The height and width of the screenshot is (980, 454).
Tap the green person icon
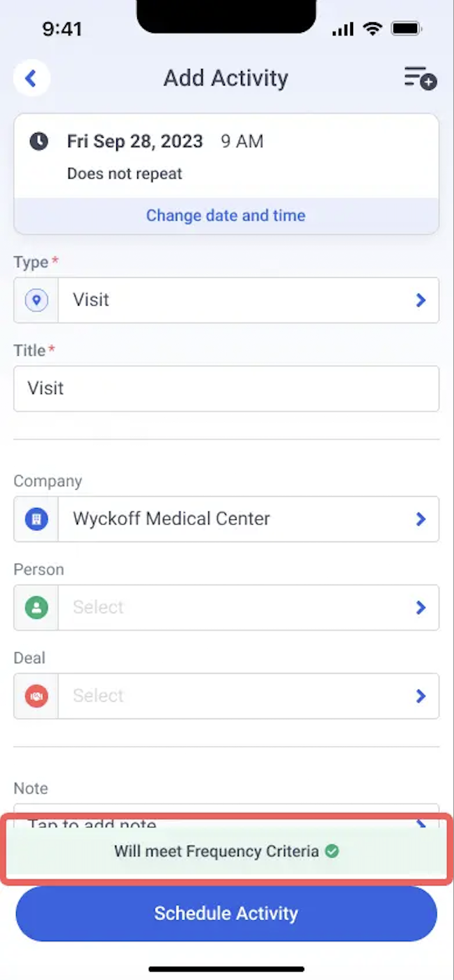click(36, 608)
